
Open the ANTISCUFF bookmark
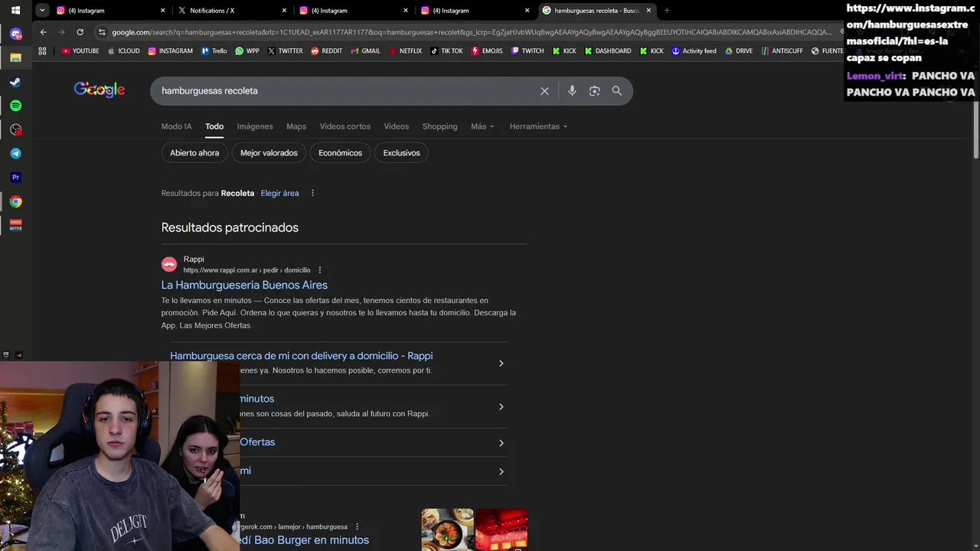coord(782,51)
